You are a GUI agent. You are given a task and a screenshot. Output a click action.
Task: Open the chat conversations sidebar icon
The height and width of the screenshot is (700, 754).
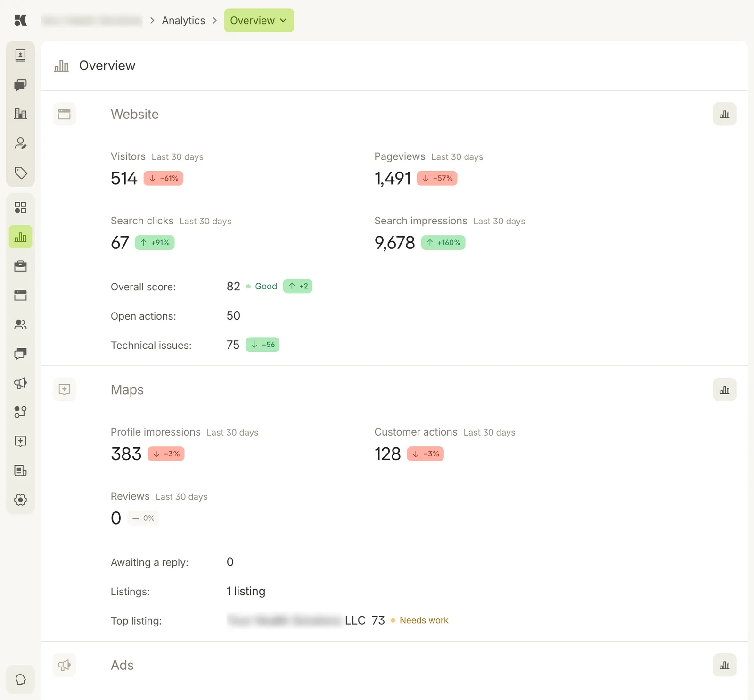[x=20, y=85]
